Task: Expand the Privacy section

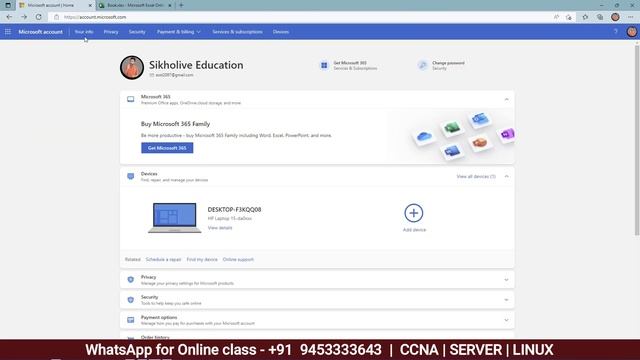Action: (506, 280)
